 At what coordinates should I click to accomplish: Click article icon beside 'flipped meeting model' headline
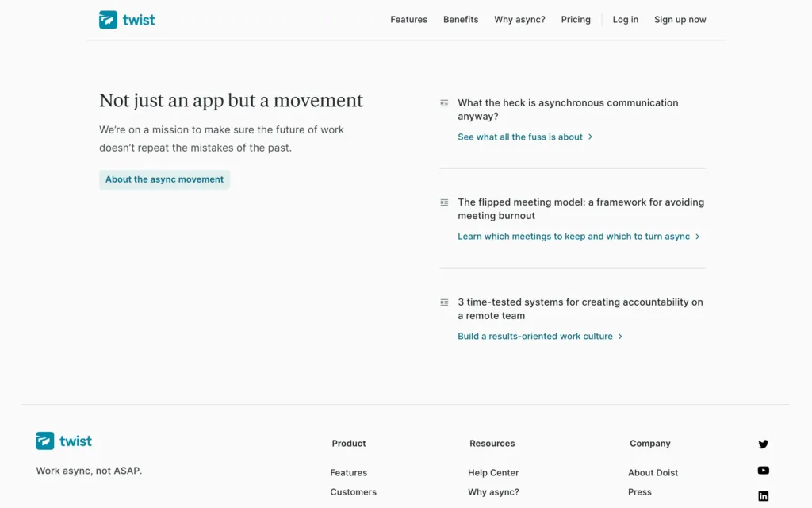444,202
